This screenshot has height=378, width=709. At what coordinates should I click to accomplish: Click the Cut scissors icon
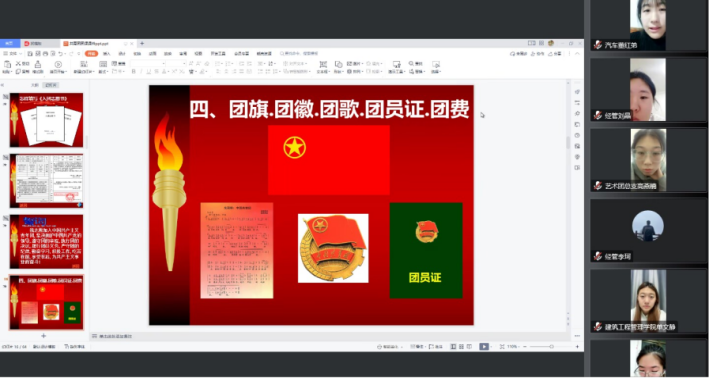18,63
